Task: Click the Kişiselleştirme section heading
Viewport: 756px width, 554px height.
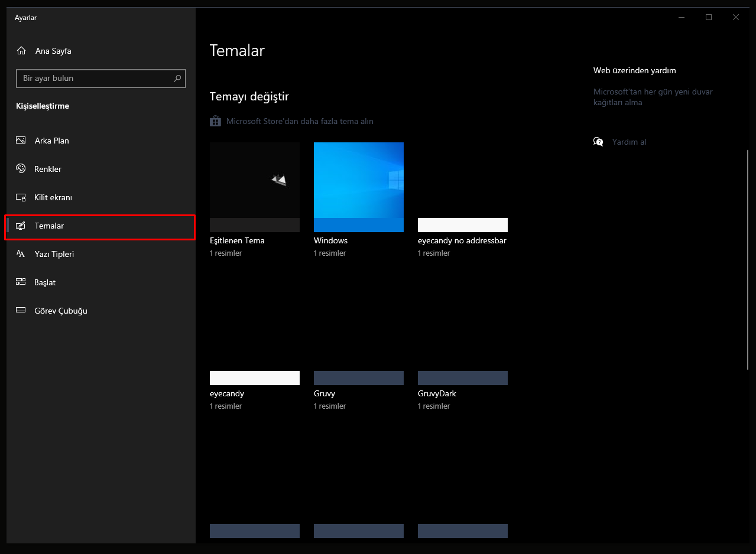Action: pyautogui.click(x=43, y=106)
